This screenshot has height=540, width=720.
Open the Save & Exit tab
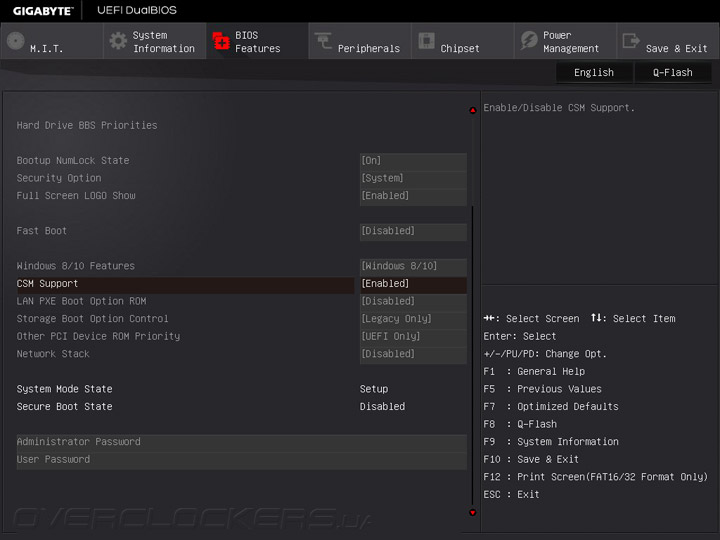[x=669, y=41]
